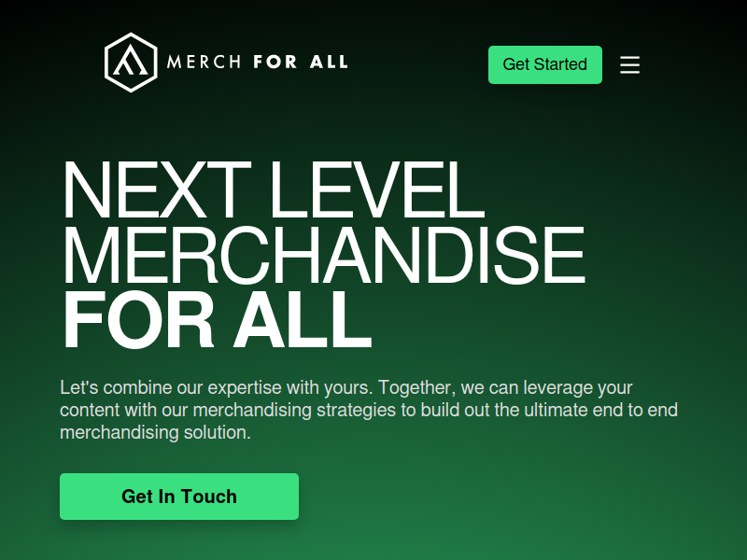The height and width of the screenshot is (560, 747).
Task: Click the phrase ultimate end to end
Action: [x=600, y=410]
